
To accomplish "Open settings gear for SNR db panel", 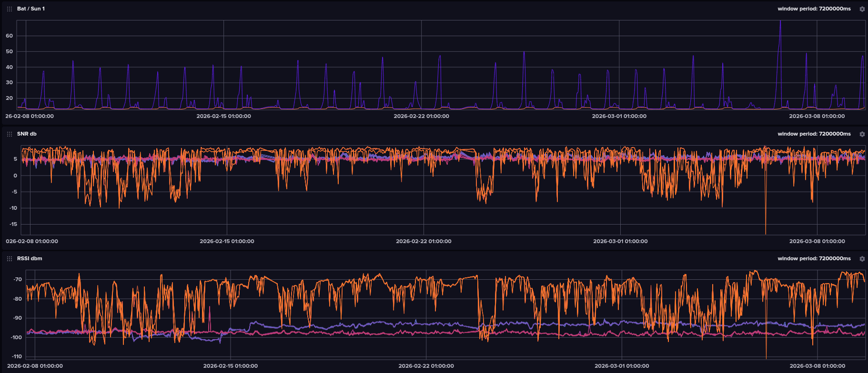I will [x=862, y=134].
